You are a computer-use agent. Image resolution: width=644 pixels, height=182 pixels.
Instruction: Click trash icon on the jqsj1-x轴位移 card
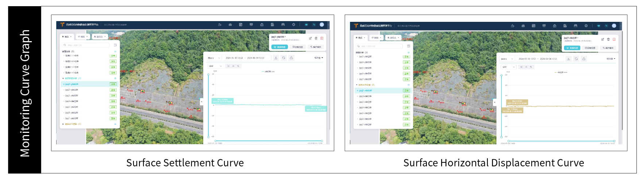pyautogui.click(x=608, y=39)
